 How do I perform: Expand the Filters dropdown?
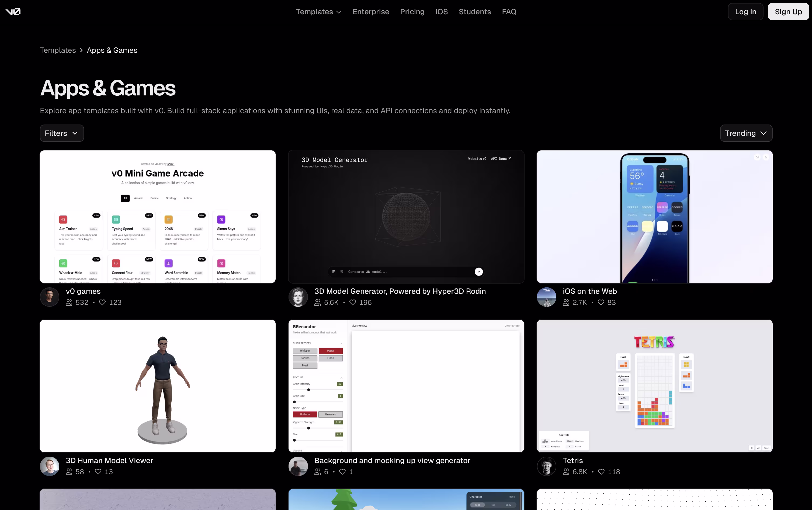[x=62, y=133]
